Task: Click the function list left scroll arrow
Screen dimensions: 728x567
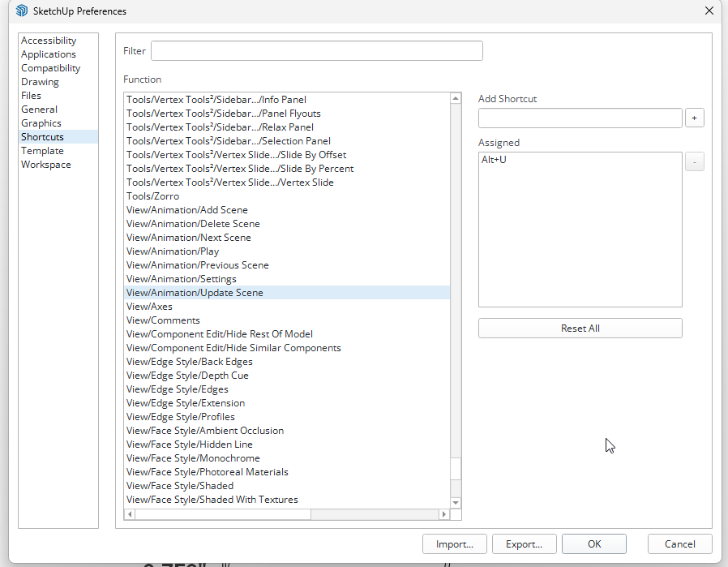Action: 130,514
